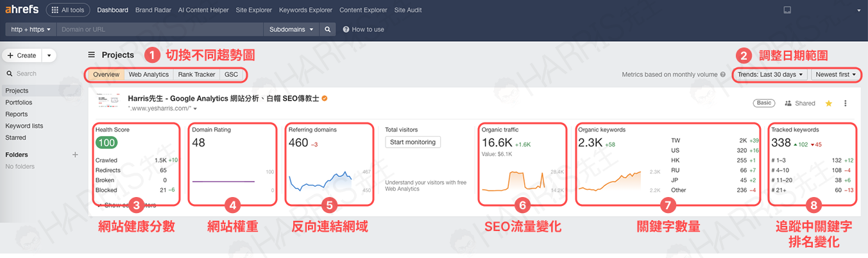Open the Subdomains mode dropdown
Image resolution: width=868 pixels, height=258 pixels.
291,30
